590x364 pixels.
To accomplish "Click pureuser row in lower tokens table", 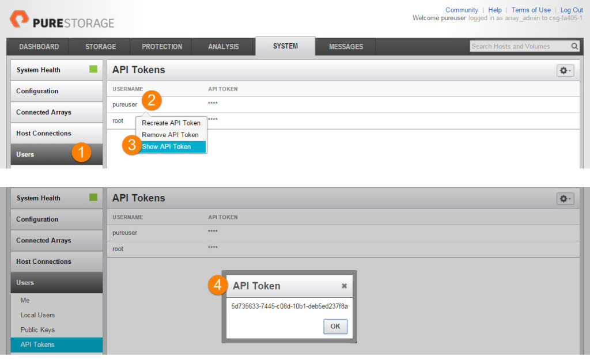I will pyautogui.click(x=343, y=233).
